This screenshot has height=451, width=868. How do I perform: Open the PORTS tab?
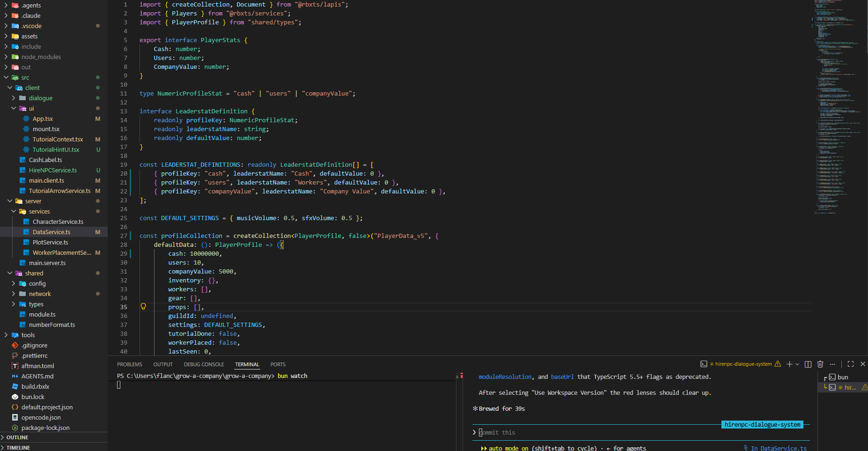[278, 364]
